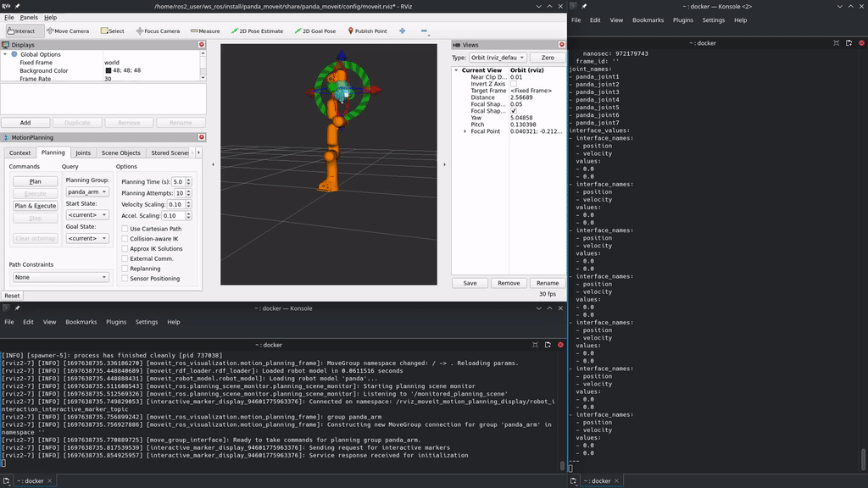Click Zero in the Views panel

tap(547, 58)
